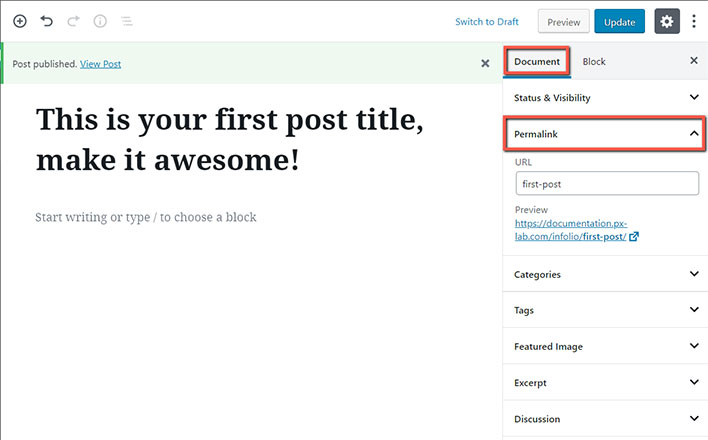Image resolution: width=708 pixels, height=440 pixels.
Task: Expand the Excerpt panel
Action: tap(605, 382)
